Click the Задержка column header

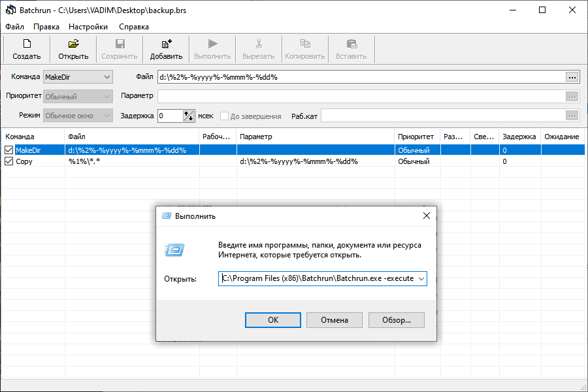[520, 137]
